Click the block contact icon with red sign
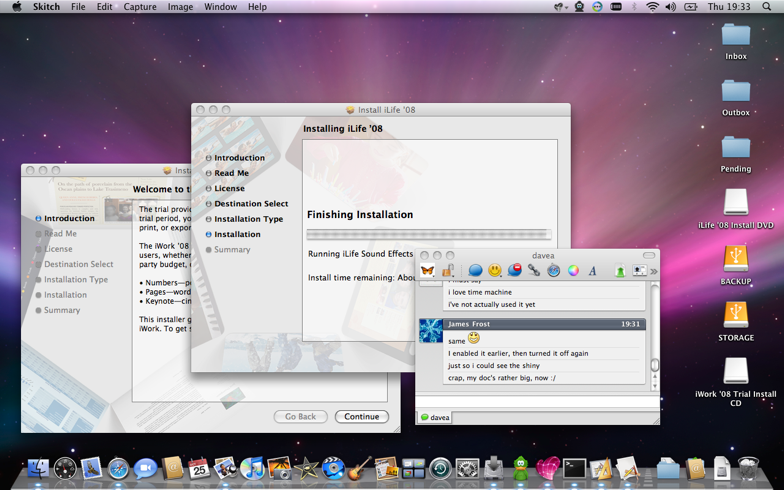 [x=514, y=271]
